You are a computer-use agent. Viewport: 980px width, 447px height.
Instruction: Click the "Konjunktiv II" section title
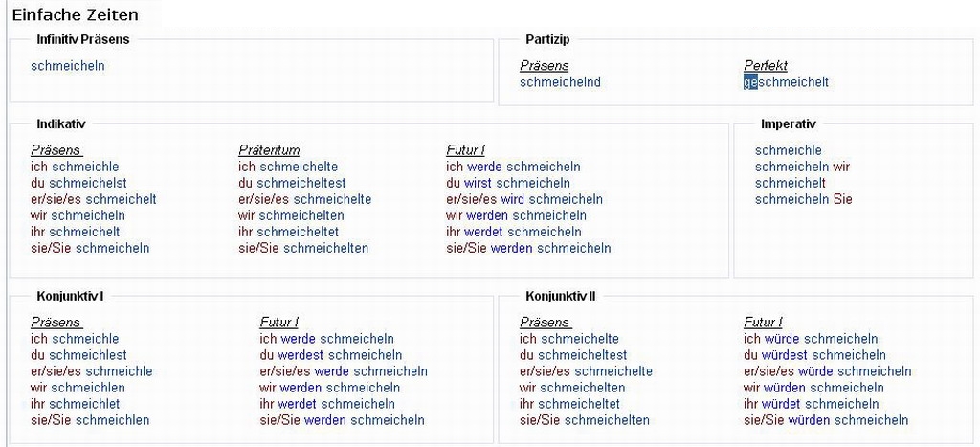pyautogui.click(x=561, y=297)
